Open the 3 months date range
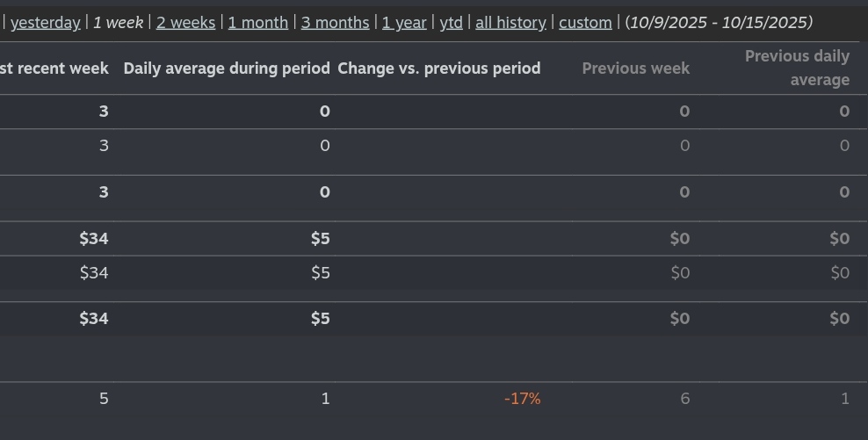This screenshot has width=868, height=440. [335, 23]
